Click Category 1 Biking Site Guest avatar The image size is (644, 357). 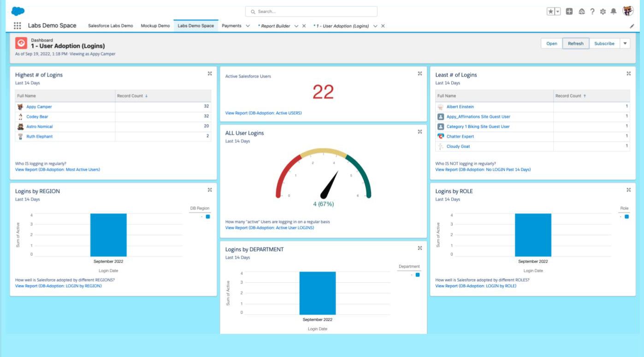pyautogui.click(x=441, y=126)
